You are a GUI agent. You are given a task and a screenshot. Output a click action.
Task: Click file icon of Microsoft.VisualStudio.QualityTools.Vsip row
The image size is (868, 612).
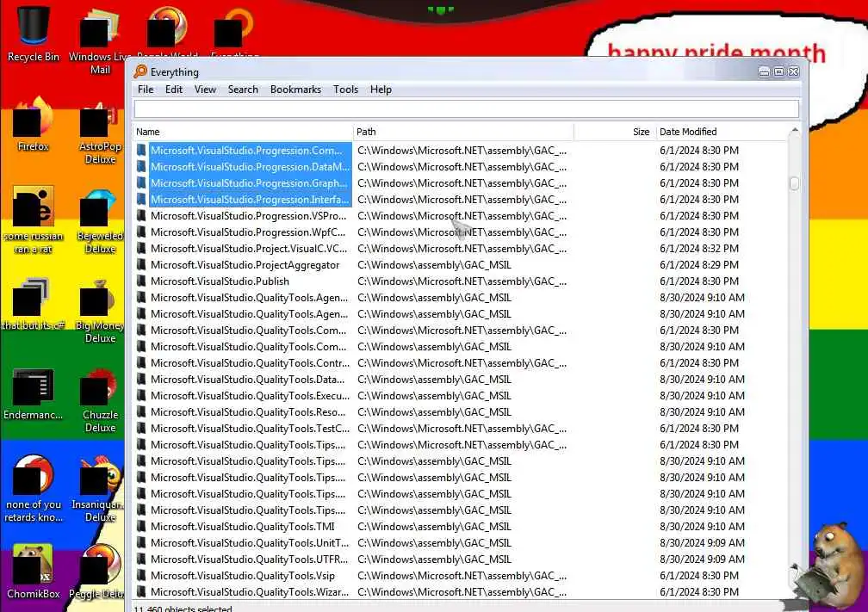142,576
